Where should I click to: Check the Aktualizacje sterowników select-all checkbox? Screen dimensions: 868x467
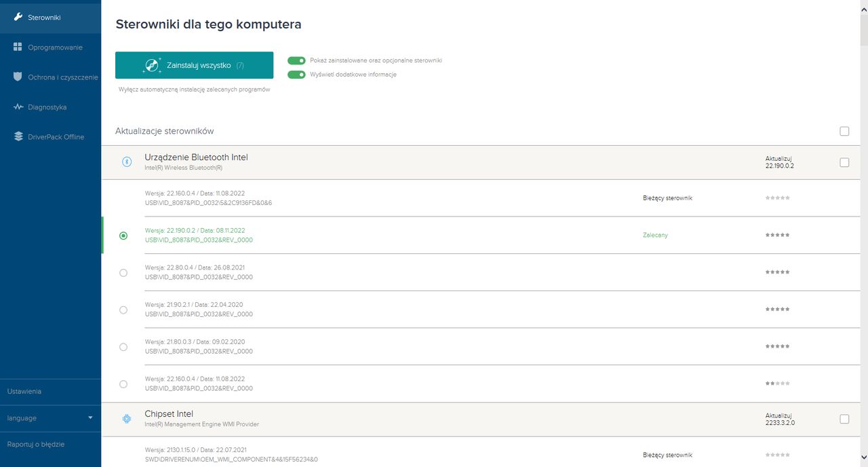coord(844,131)
